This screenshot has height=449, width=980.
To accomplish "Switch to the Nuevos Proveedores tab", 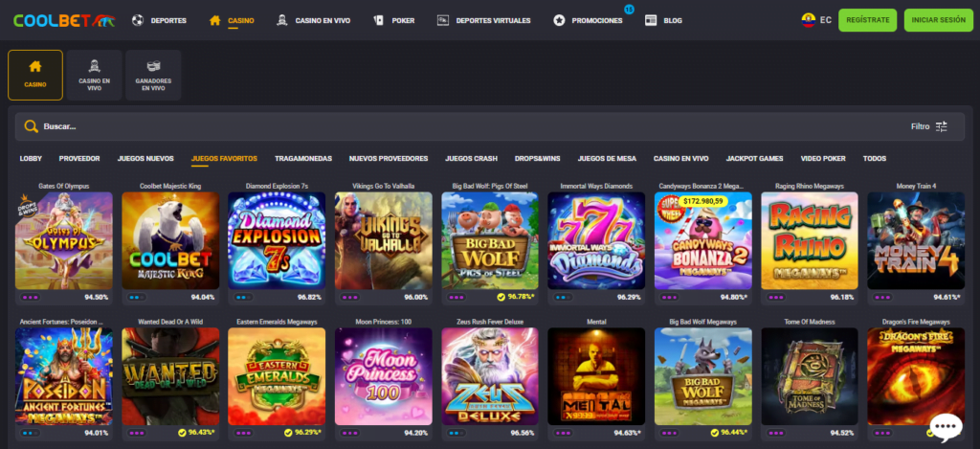I will (x=389, y=159).
